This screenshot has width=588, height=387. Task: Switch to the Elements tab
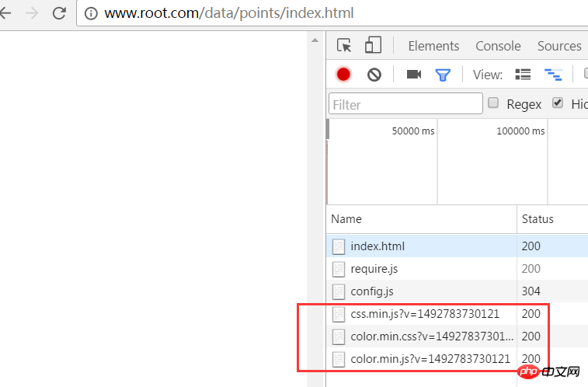pyautogui.click(x=433, y=46)
